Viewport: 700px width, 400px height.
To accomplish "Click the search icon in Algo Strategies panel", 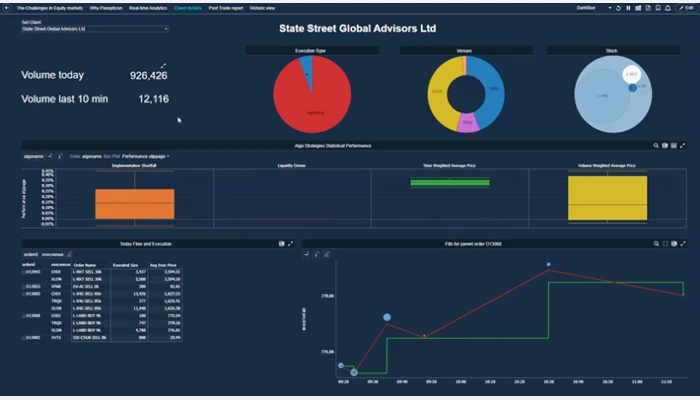I will 656,146.
